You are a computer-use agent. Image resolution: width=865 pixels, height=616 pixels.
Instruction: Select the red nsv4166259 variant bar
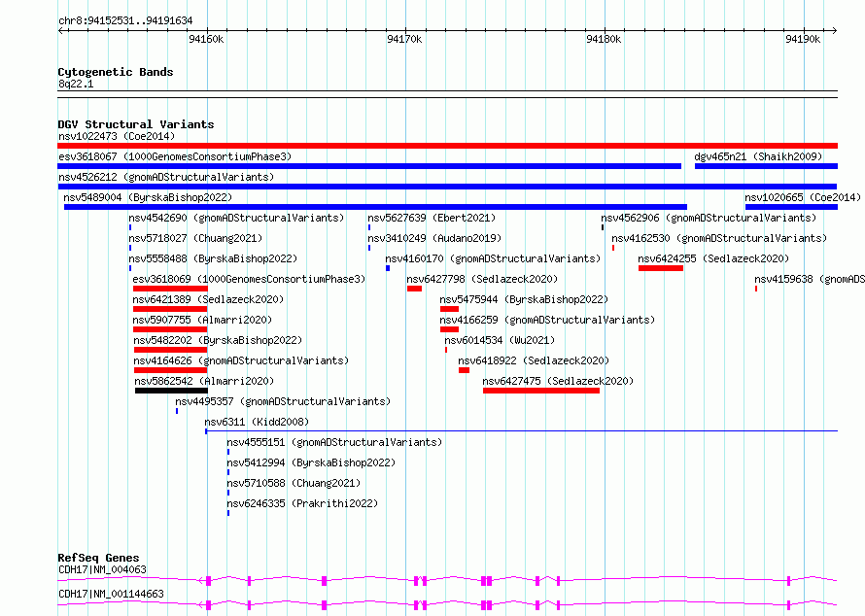[450, 329]
